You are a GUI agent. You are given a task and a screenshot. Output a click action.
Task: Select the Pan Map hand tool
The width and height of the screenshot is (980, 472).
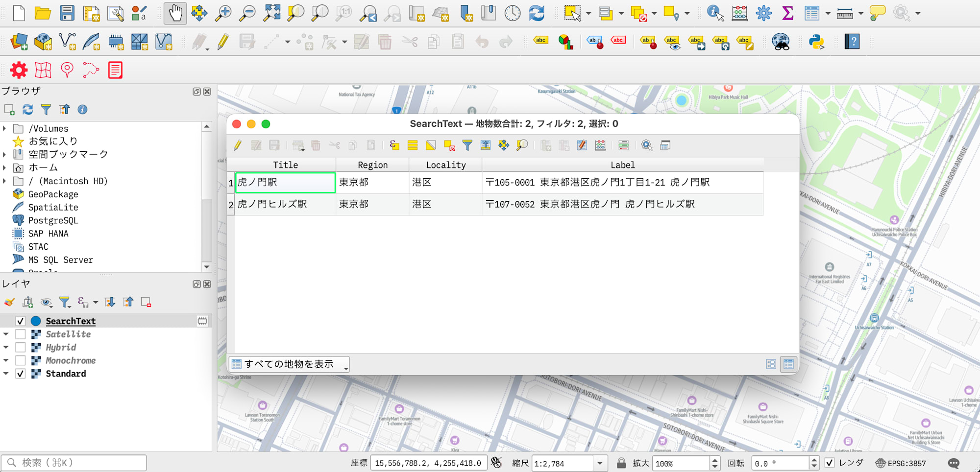tap(175, 13)
